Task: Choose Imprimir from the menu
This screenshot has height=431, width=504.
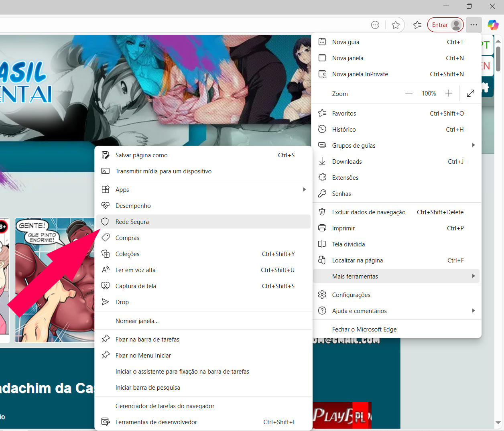Action: point(396,228)
